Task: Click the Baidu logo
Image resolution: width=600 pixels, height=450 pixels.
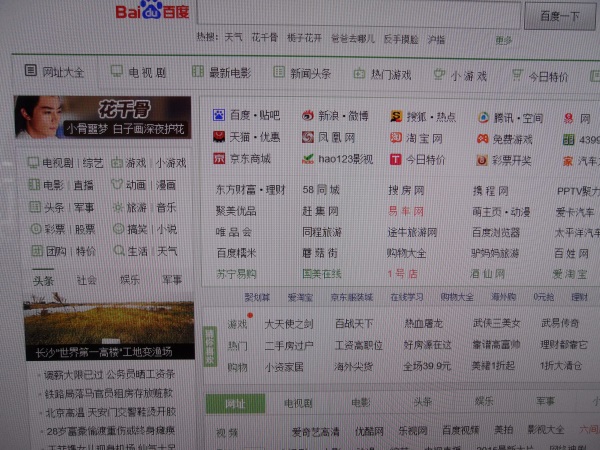Action: click(x=152, y=11)
